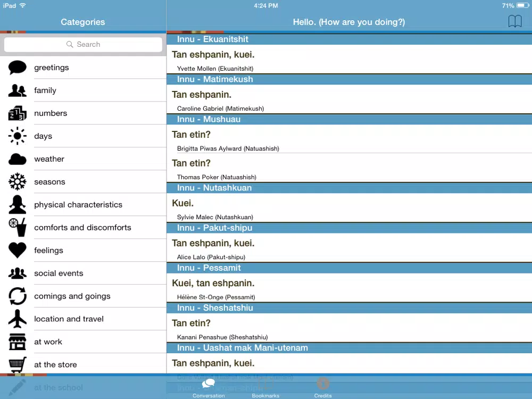Play Uashat mak Mani-utenam phrase
This screenshot has width=532, height=399.
pyautogui.click(x=349, y=364)
